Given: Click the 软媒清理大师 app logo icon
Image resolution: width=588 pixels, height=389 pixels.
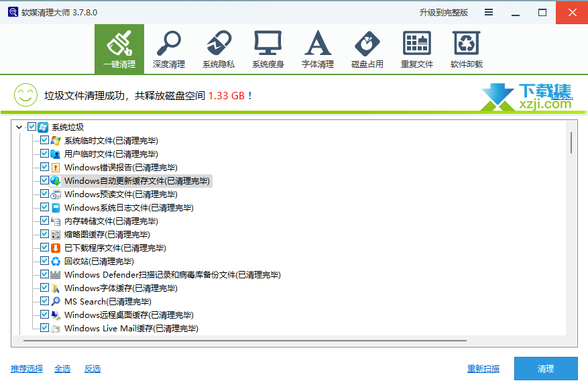Looking at the screenshot, I should coord(13,12).
